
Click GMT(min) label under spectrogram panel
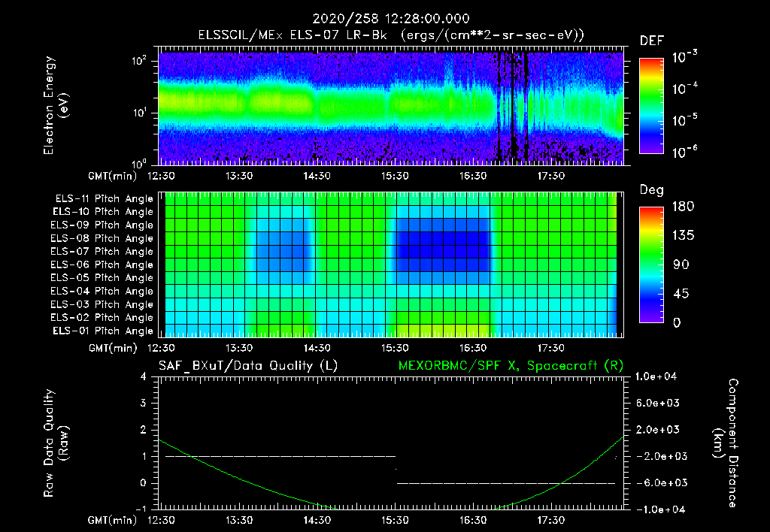[113, 176]
